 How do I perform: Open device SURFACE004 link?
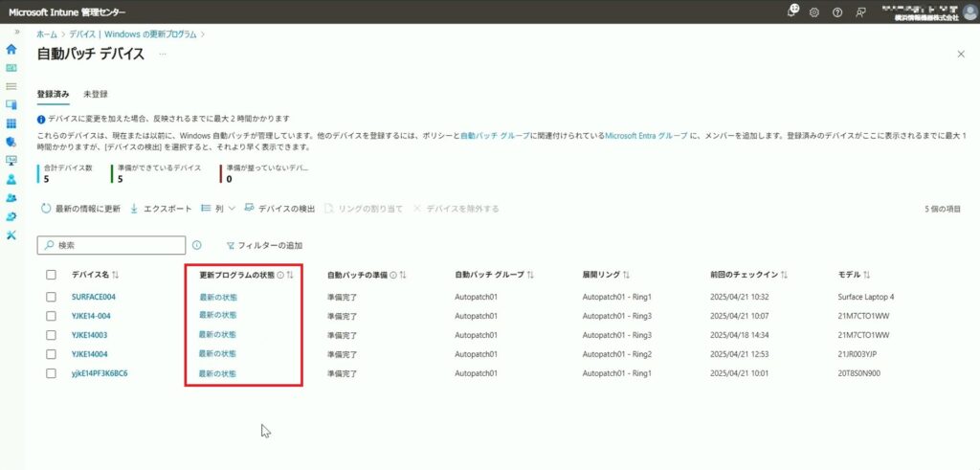click(x=94, y=296)
